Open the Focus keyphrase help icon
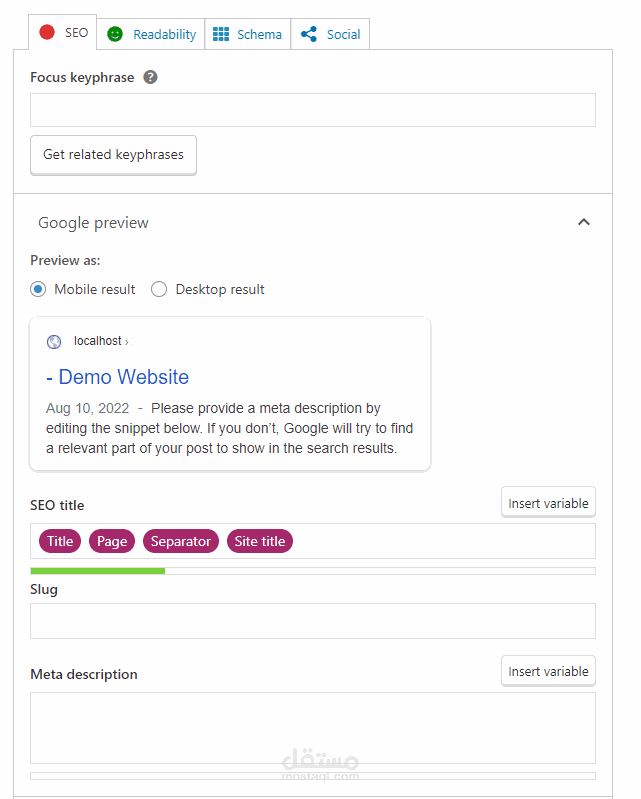Viewport: 641px width, 799px height. click(150, 77)
